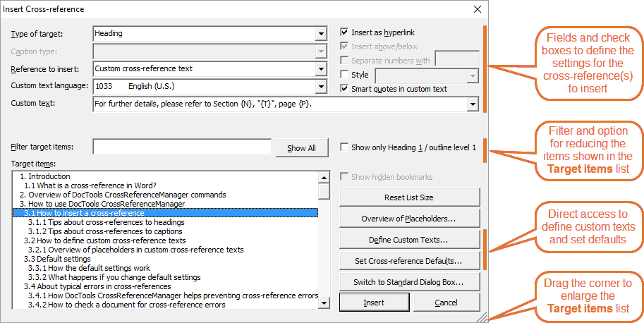Select '1. Introduction' target item
This screenshot has height=323, width=644.
point(165,176)
